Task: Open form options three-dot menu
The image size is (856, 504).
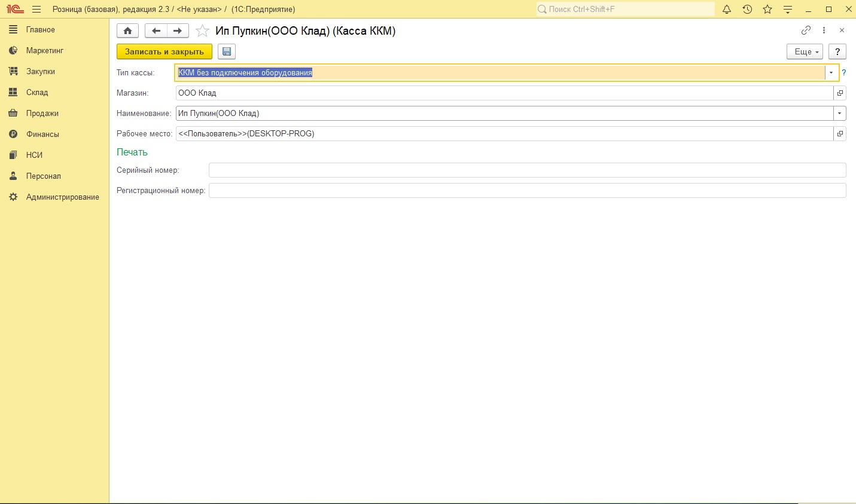Action: point(824,30)
